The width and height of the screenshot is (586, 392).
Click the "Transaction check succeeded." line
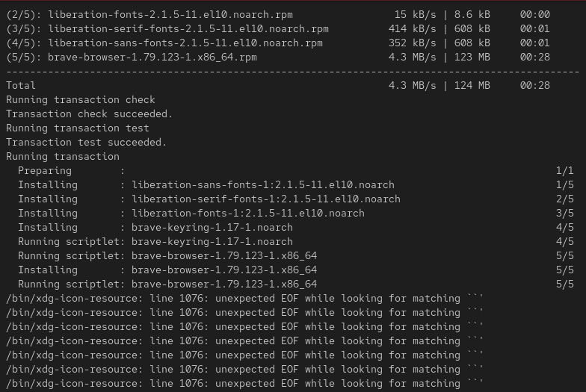pyautogui.click(x=89, y=113)
